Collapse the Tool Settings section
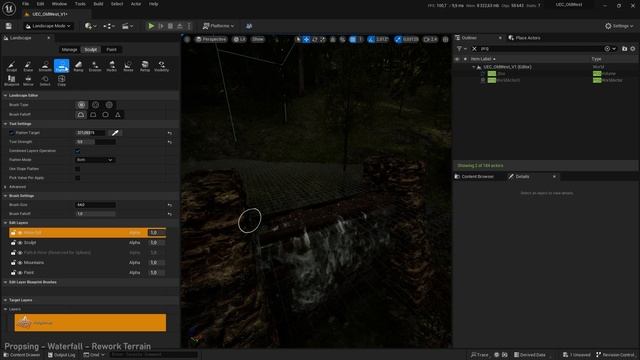The height and width of the screenshot is (360, 640). [5, 124]
